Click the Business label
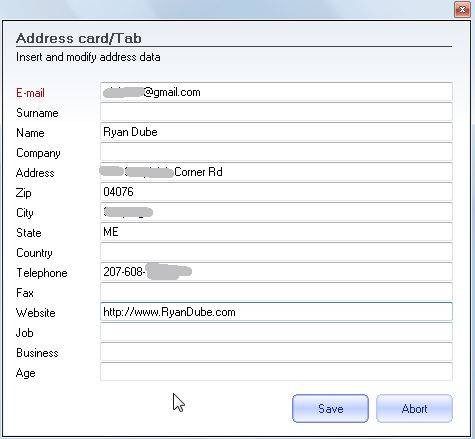Image resolution: width=475 pixels, height=439 pixels. (x=37, y=353)
